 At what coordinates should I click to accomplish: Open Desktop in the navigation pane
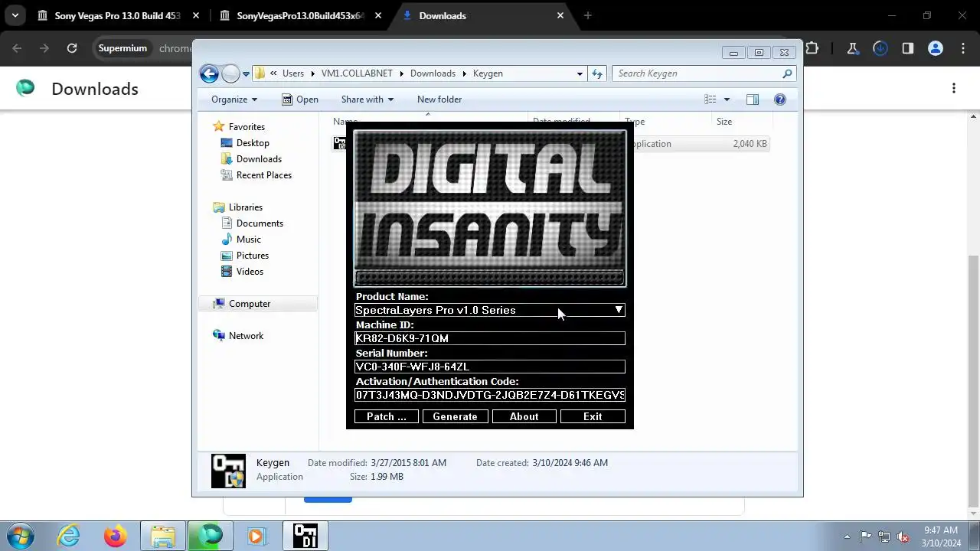[x=253, y=143]
